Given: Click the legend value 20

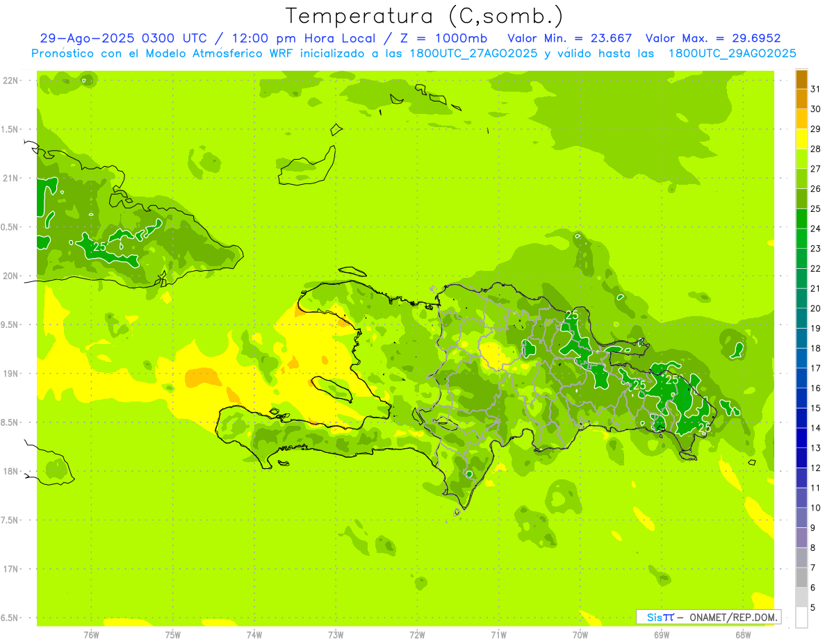Looking at the screenshot, I should point(816,308).
